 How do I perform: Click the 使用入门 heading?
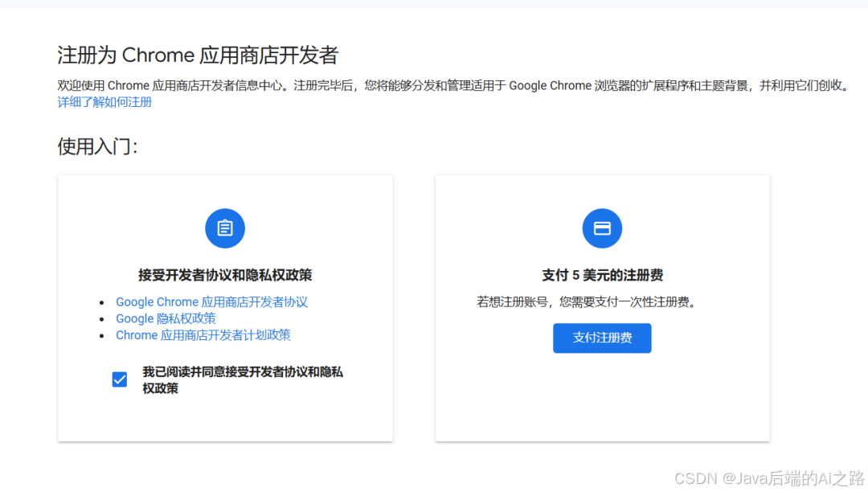[97, 146]
